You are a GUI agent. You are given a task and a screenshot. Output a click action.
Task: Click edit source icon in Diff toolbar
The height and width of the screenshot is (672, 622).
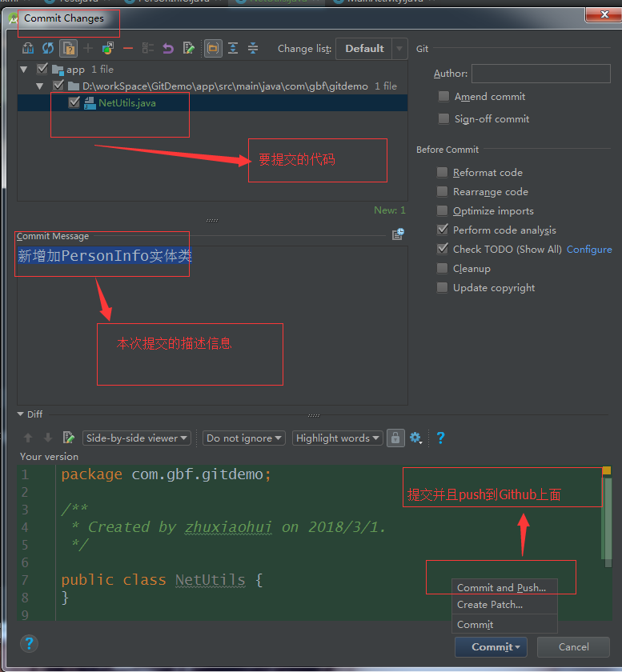click(68, 438)
